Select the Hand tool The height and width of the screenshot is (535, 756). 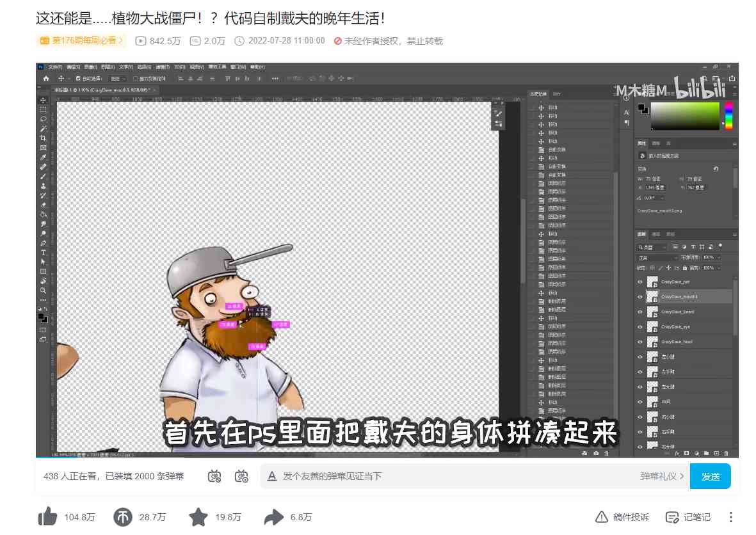click(x=43, y=281)
